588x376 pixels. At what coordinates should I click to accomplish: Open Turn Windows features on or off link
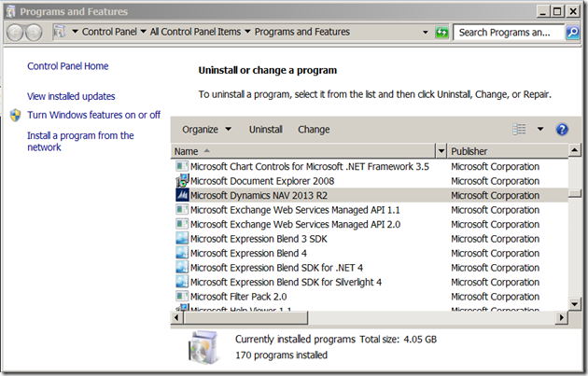[93, 115]
